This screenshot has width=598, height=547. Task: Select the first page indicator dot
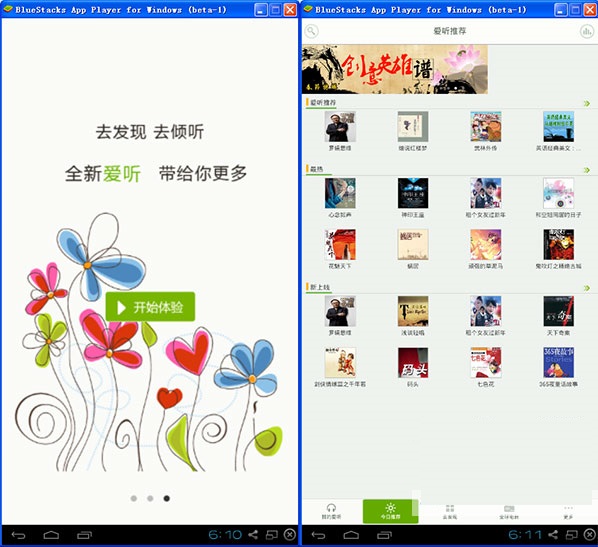133,498
